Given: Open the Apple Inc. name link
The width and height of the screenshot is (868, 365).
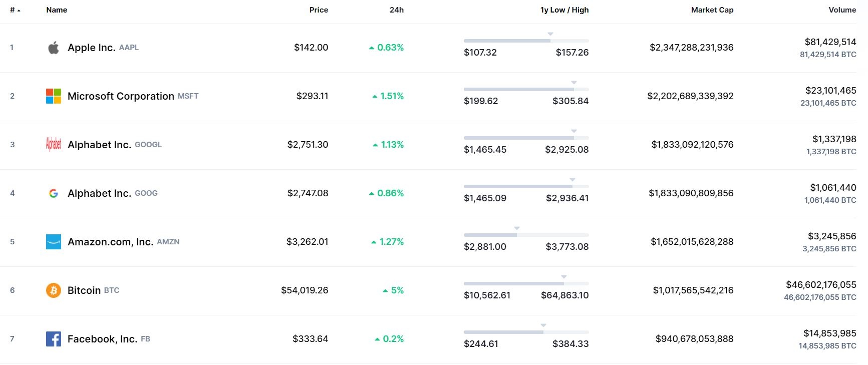Looking at the screenshot, I should (91, 48).
